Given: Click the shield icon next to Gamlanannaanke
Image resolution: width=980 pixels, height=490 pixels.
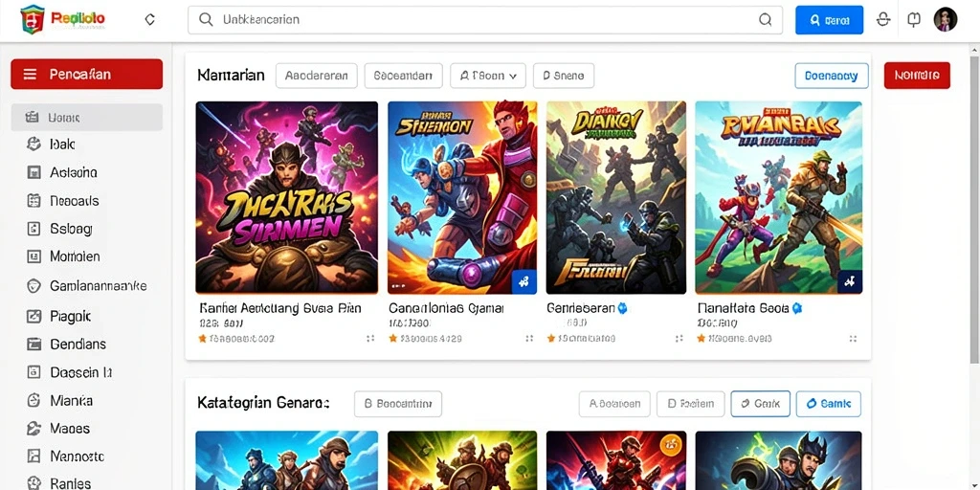Looking at the screenshot, I should 33,286.
